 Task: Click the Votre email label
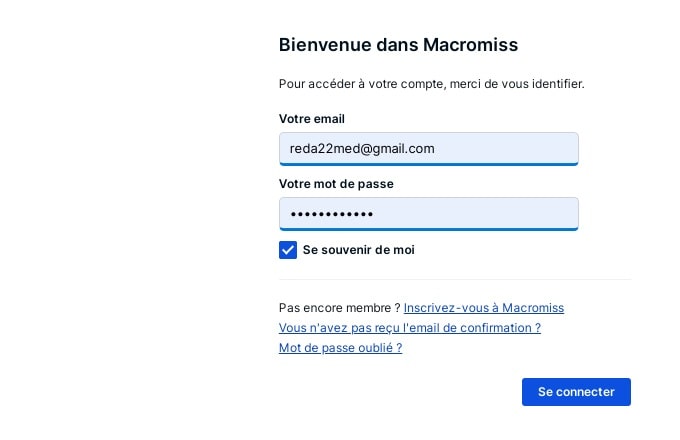pyautogui.click(x=311, y=119)
